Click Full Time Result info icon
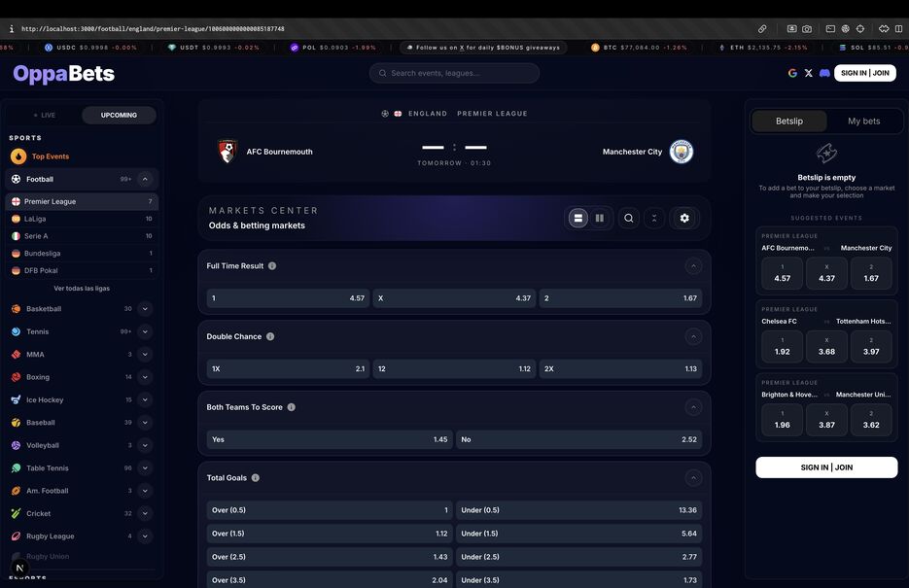The height and width of the screenshot is (588, 909). pos(272,266)
